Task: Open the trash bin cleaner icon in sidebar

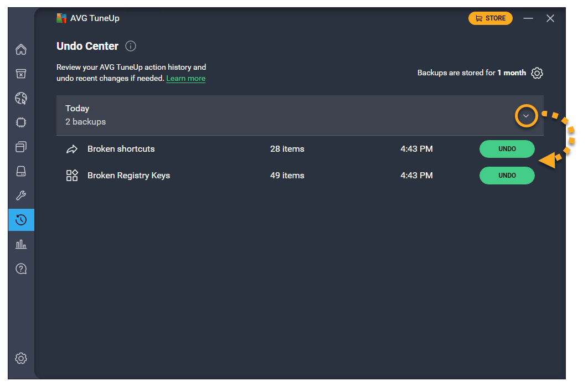Action: tap(21, 74)
